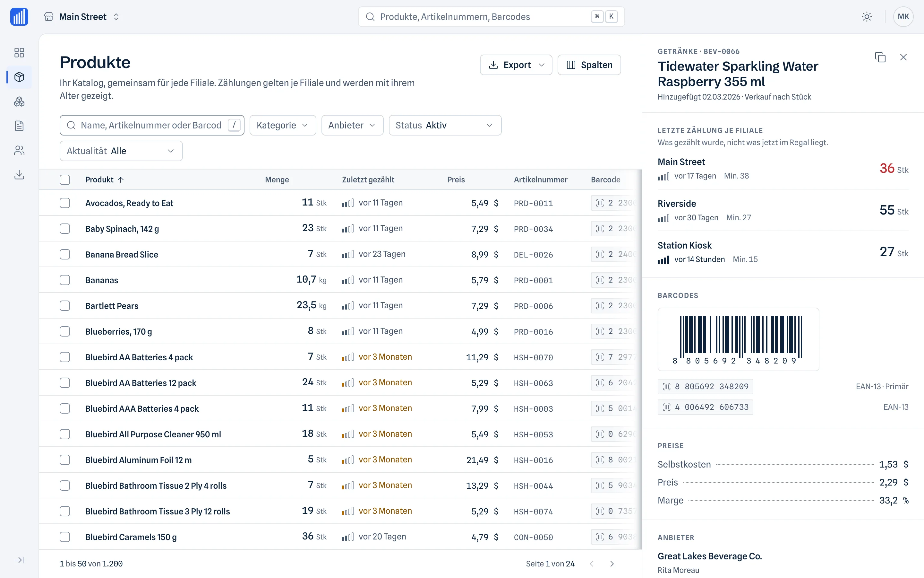
Task: Sort by the Produkt column header
Action: (x=104, y=180)
